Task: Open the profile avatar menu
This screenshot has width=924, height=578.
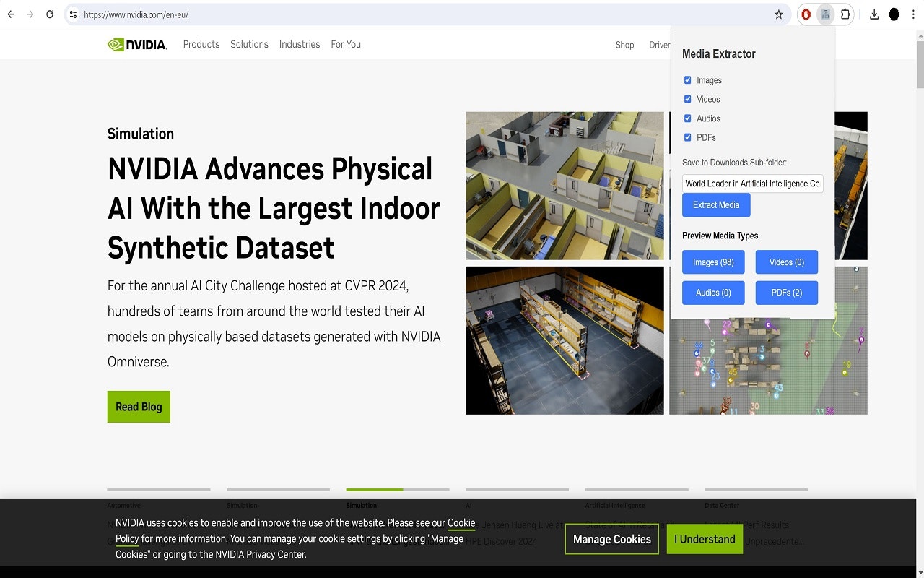Action: (x=894, y=14)
